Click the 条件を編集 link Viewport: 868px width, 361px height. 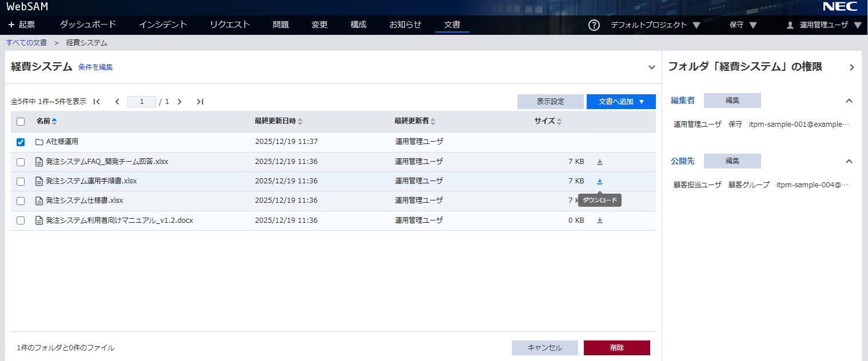tap(95, 67)
